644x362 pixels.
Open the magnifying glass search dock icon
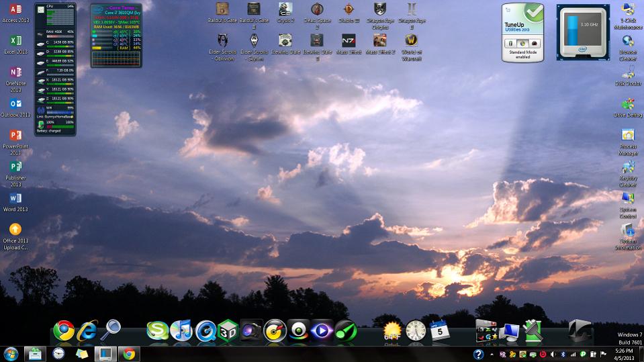111,330
